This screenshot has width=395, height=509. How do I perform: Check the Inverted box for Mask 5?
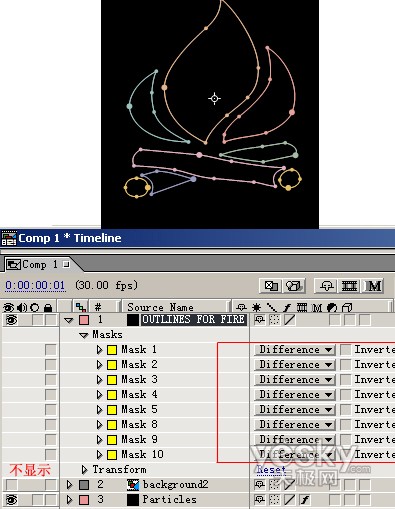(346, 410)
